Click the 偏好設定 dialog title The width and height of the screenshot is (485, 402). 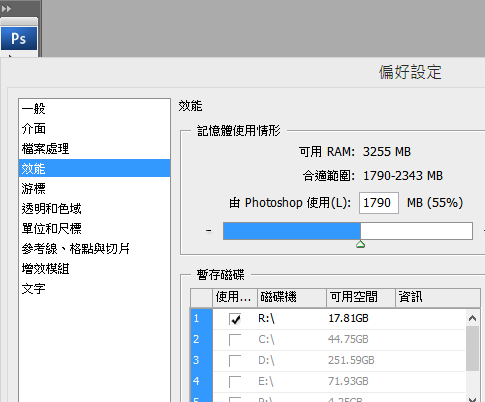coord(410,72)
